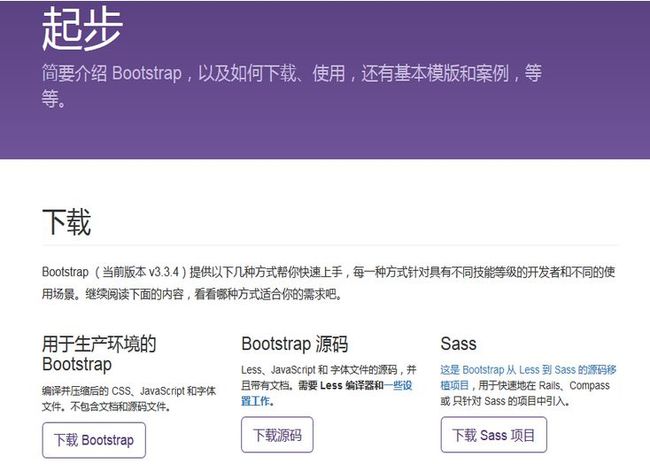Click the 下载 Bootstrap button
Image resolution: width=650 pixels, height=464 pixels.
[x=94, y=440]
